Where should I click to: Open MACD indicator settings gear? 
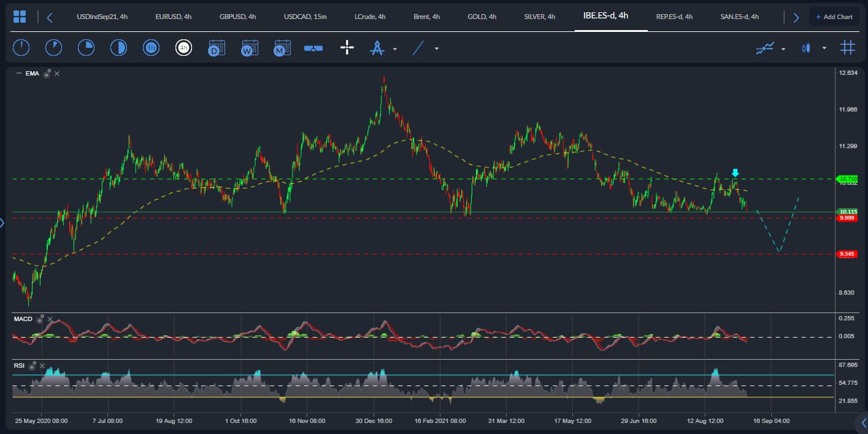pyautogui.click(x=40, y=319)
